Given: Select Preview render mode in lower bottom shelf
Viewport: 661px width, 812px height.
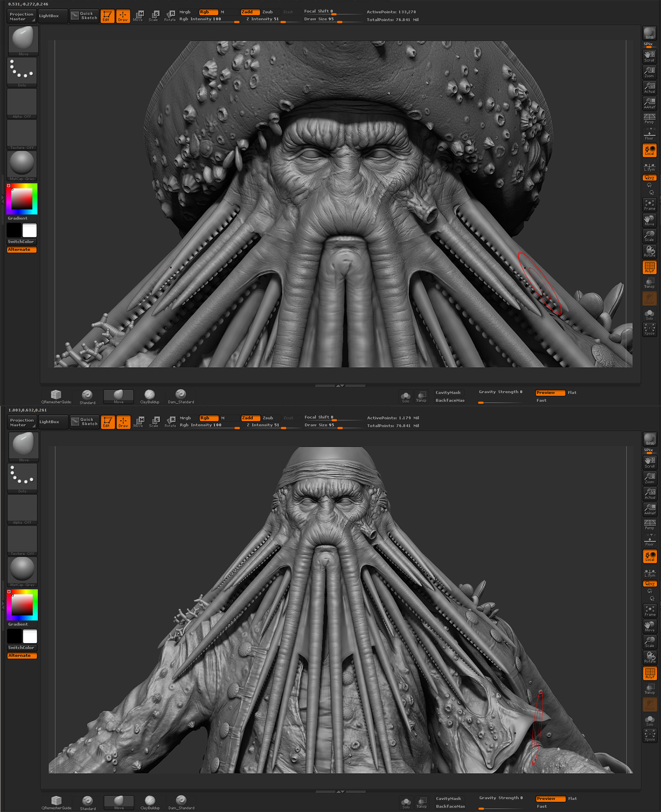Looking at the screenshot, I should tap(551, 799).
